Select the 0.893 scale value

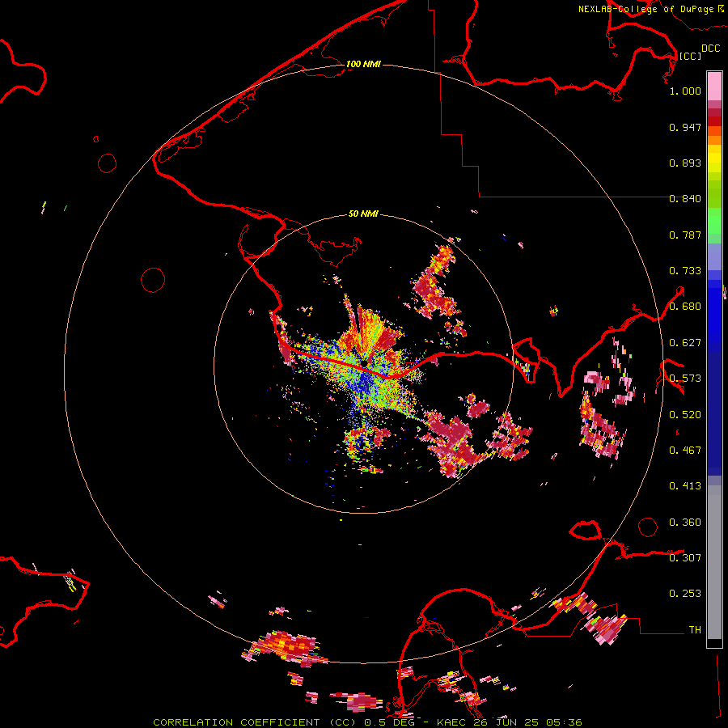click(685, 163)
